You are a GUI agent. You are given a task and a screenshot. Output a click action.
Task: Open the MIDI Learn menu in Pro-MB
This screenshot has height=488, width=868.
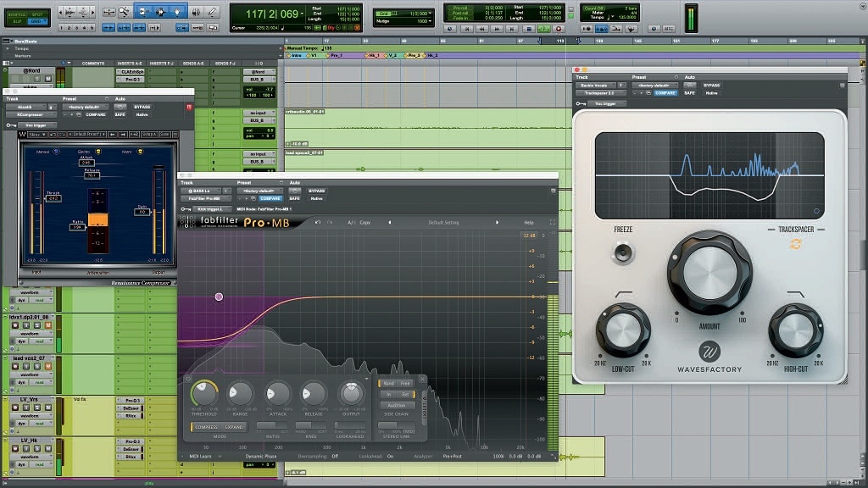[201, 457]
